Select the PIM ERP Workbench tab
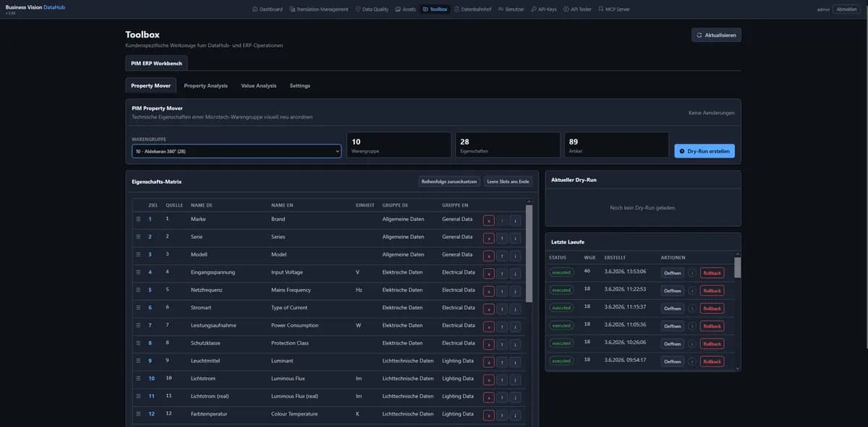The image size is (868, 427). tap(156, 64)
